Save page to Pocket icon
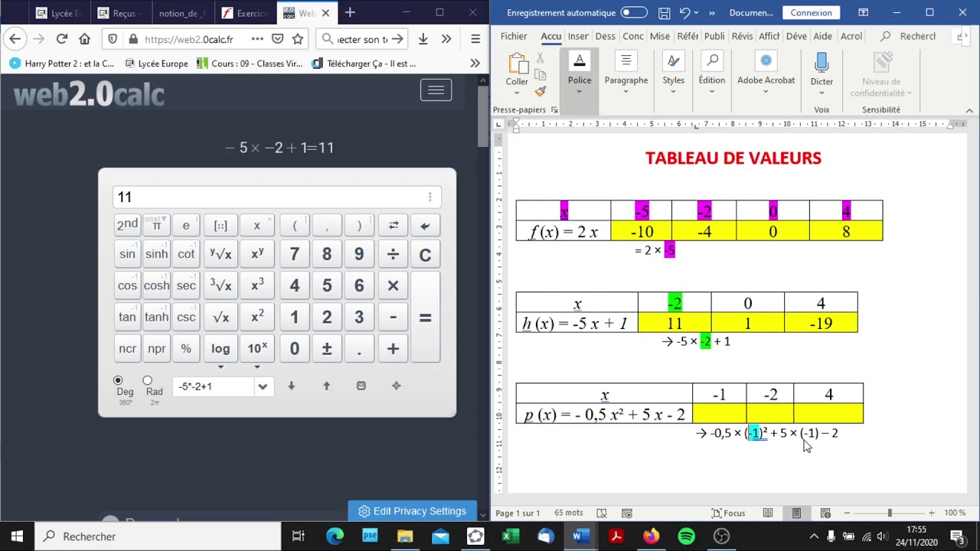980x551 pixels. (278, 39)
